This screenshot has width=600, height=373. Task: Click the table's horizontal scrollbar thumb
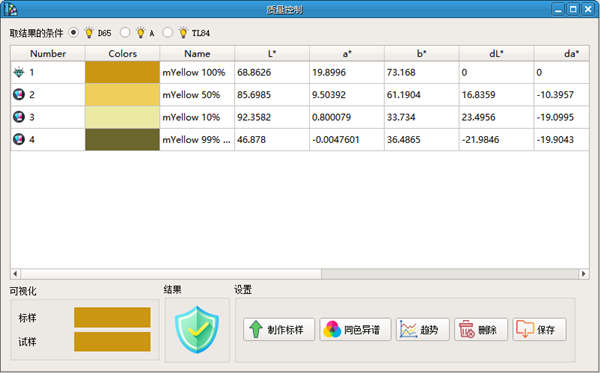[x=171, y=274]
